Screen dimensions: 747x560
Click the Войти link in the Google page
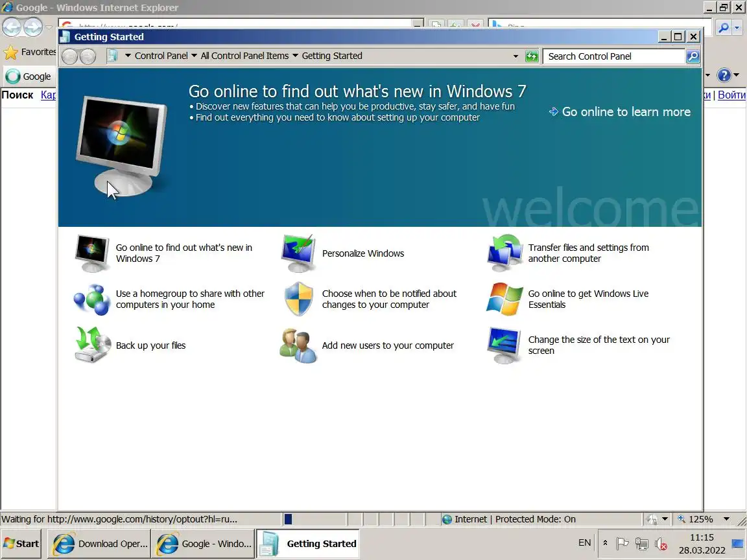point(731,95)
